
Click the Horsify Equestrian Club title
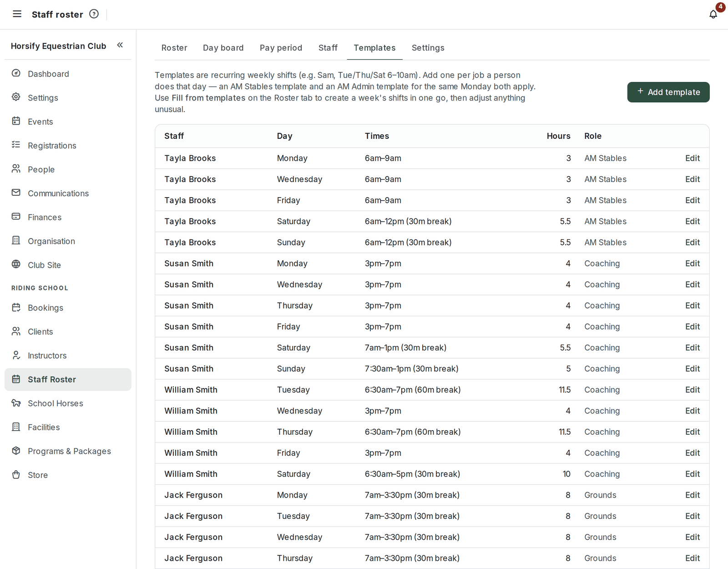tap(58, 46)
